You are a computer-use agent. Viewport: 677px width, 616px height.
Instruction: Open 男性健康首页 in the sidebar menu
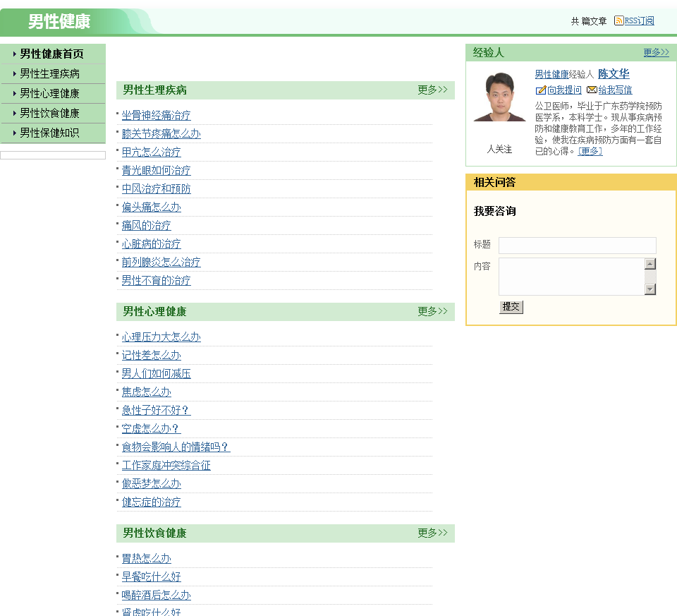[x=51, y=54]
